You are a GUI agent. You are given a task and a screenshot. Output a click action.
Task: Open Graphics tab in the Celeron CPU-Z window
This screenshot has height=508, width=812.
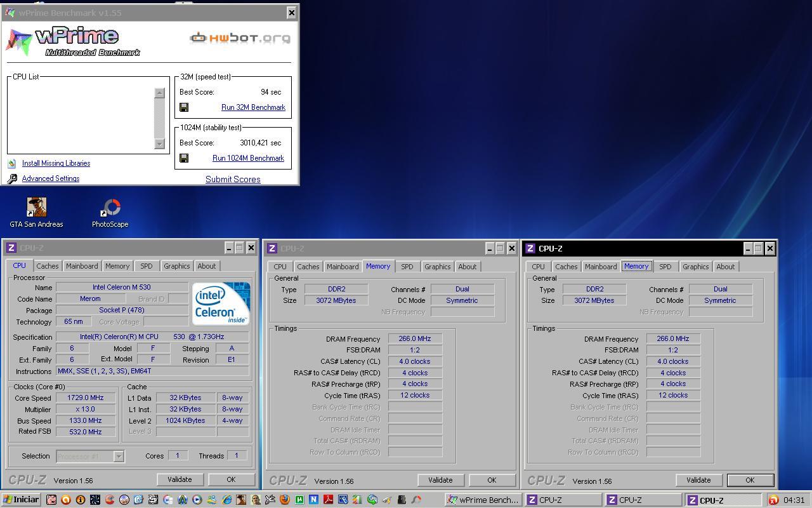pos(176,266)
